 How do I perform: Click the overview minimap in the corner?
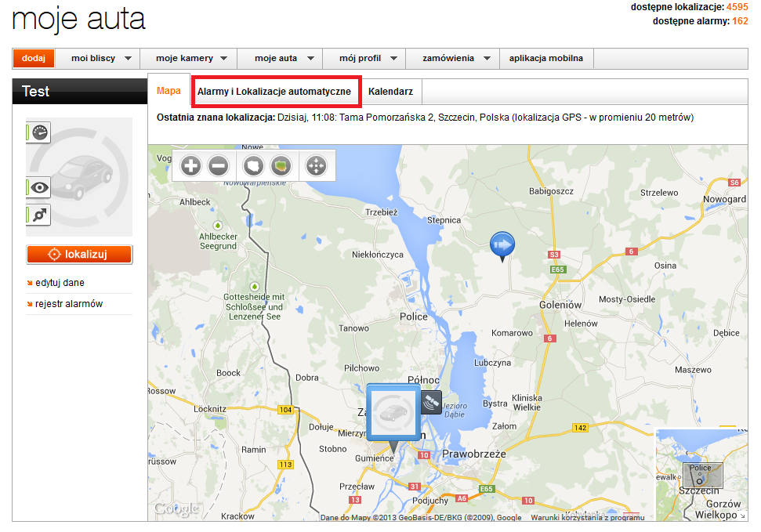[x=701, y=474]
